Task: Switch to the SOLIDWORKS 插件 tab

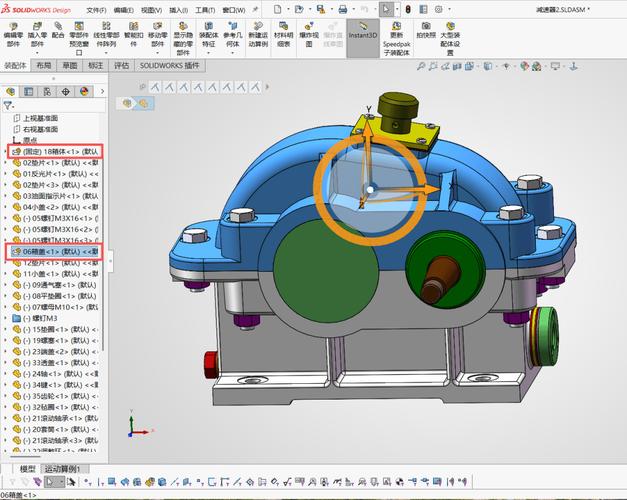Action: coord(170,66)
